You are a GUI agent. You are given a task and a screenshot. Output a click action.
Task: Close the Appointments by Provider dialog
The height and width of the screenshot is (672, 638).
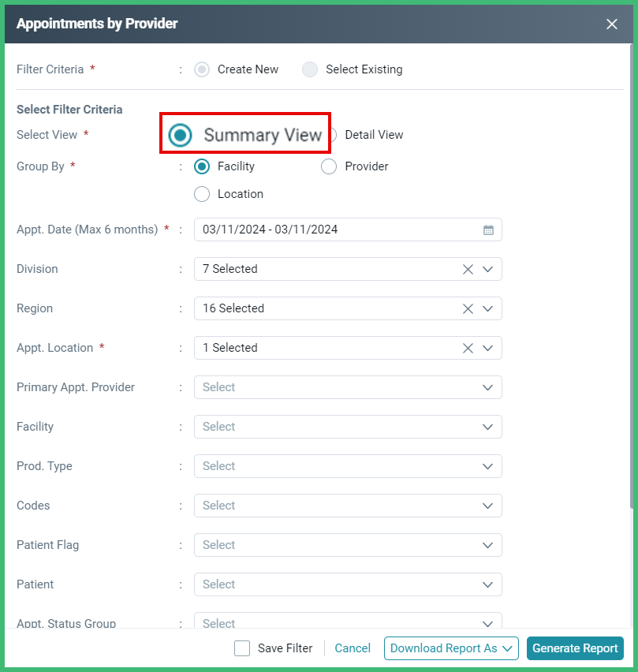(x=612, y=24)
